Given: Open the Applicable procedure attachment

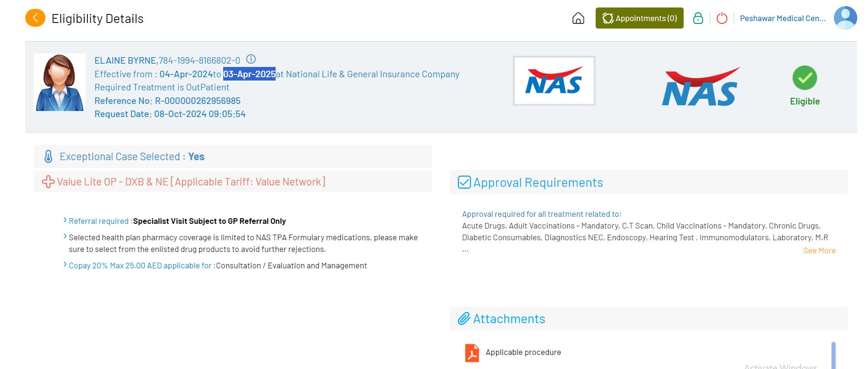Looking at the screenshot, I should coord(523,352).
